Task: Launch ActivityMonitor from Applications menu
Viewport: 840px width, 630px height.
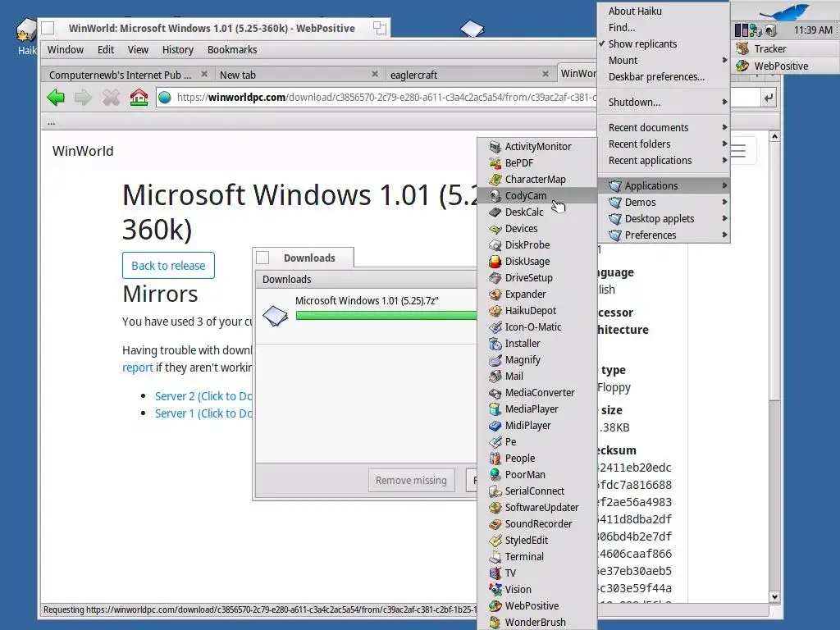Action: (x=536, y=146)
